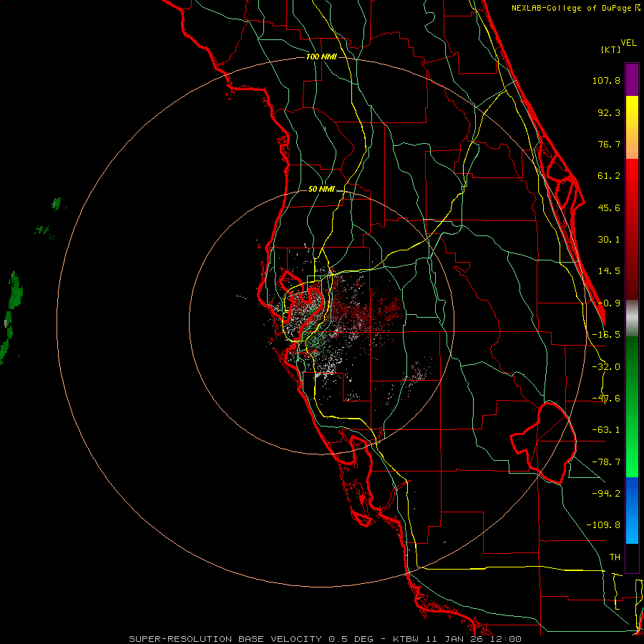Click the 107.8 legend value
Image resolution: width=644 pixels, height=644 pixels.
(x=606, y=80)
